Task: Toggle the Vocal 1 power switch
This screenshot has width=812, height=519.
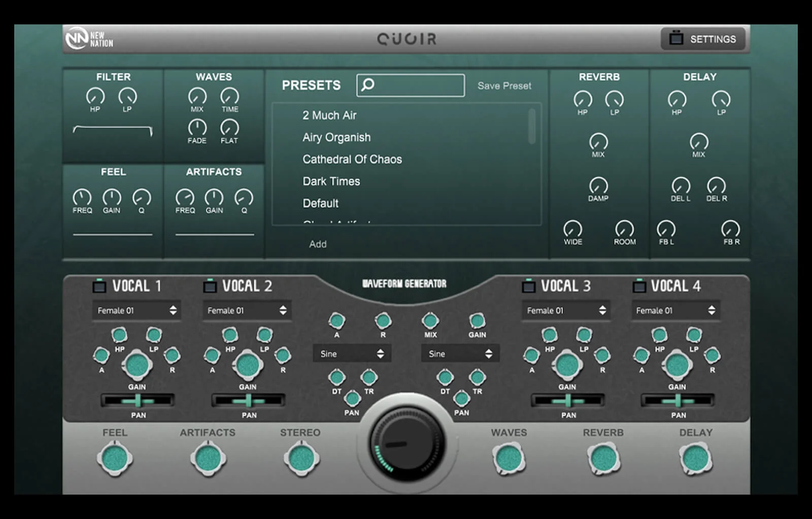Action: tap(99, 286)
